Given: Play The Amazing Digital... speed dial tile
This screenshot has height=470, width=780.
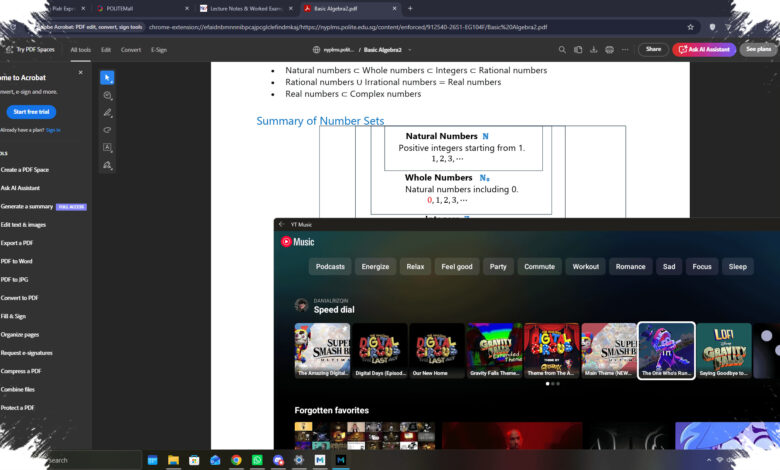Looking at the screenshot, I should pos(322,351).
